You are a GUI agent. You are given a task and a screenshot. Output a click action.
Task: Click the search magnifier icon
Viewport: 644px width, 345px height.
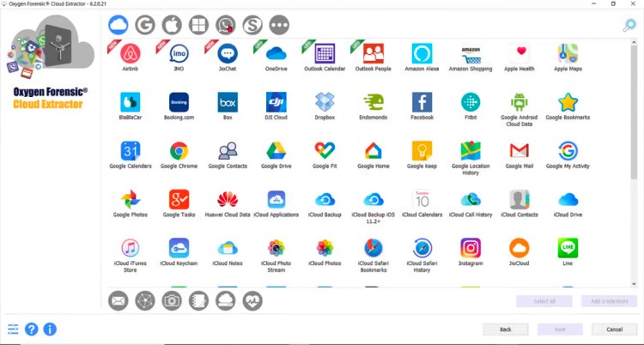click(629, 26)
